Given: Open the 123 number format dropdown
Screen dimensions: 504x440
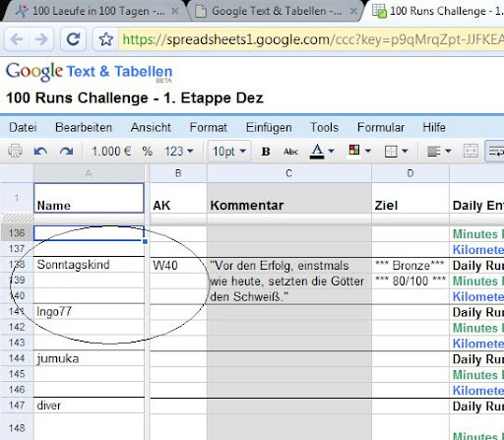Looking at the screenshot, I should pos(179,152).
